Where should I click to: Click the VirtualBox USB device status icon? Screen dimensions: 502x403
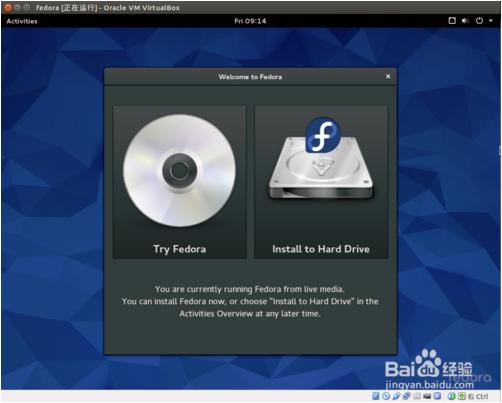(x=397, y=396)
